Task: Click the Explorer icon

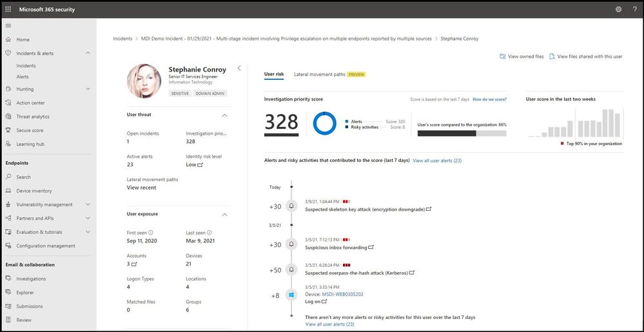Action: [x=8, y=293]
